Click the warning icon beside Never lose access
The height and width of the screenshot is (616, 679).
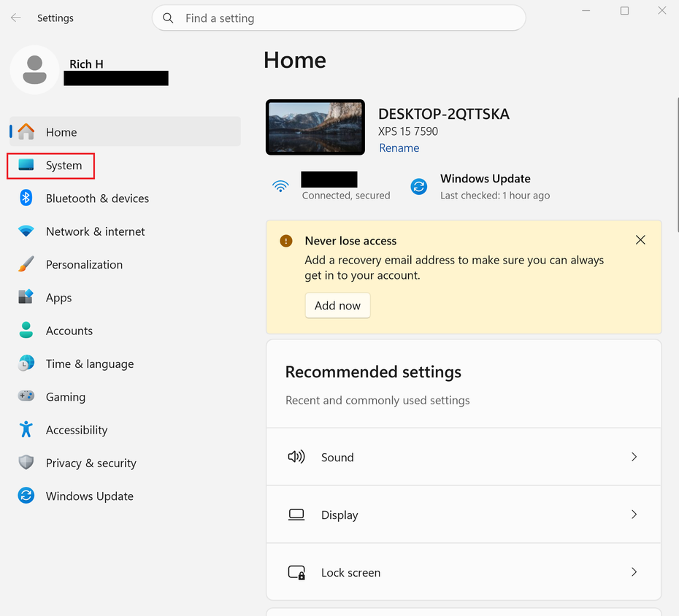pos(285,241)
